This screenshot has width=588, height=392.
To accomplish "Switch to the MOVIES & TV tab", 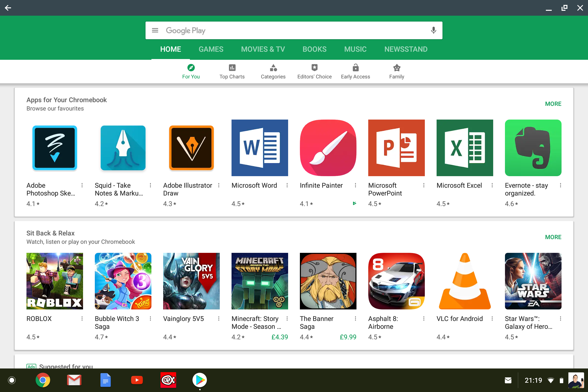I will coord(263,49).
